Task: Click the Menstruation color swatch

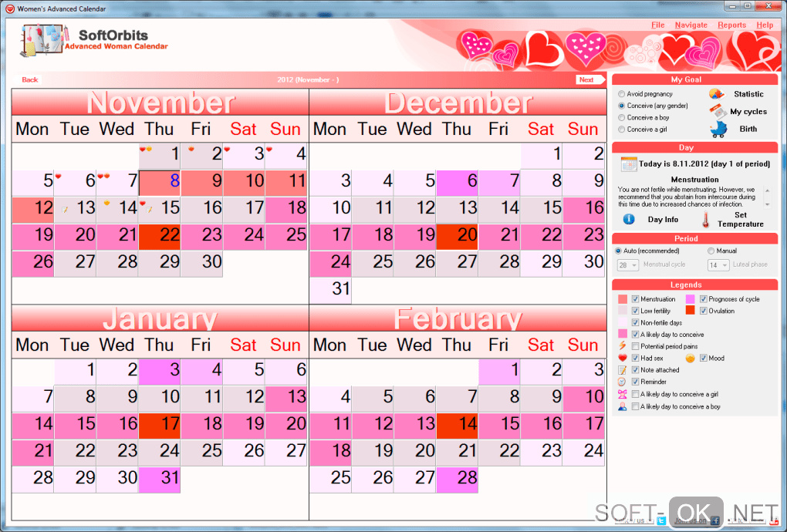Action: coord(623,299)
